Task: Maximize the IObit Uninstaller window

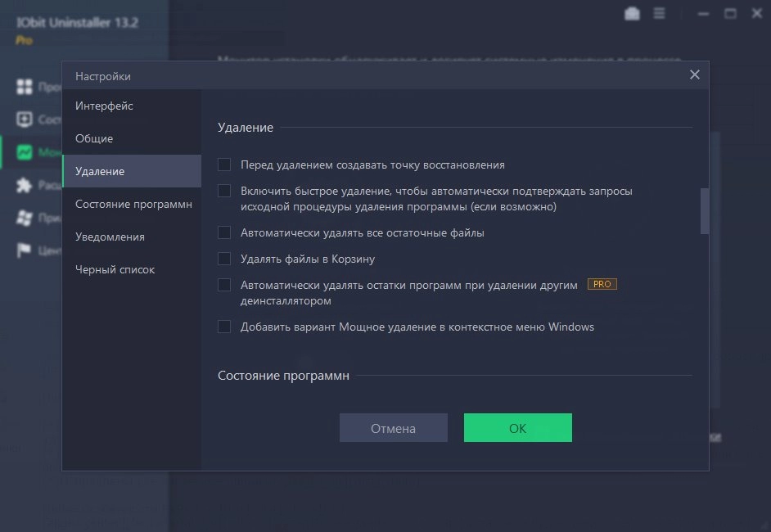Action: point(730,14)
